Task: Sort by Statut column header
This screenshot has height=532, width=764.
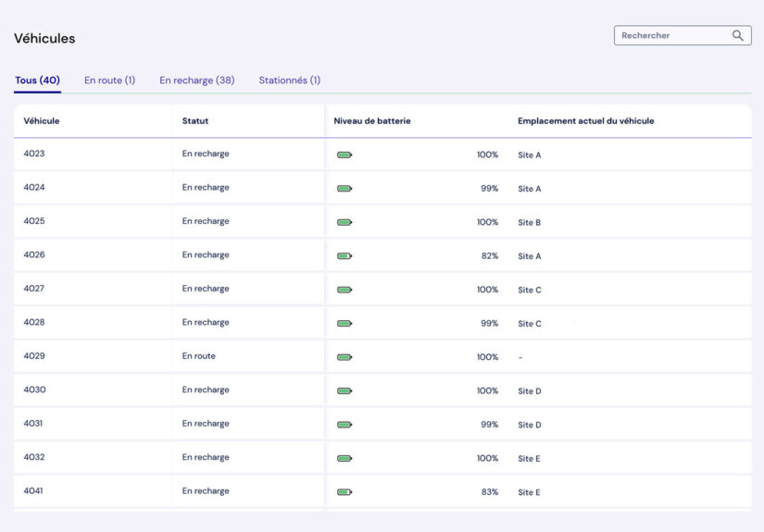Action: tap(195, 121)
